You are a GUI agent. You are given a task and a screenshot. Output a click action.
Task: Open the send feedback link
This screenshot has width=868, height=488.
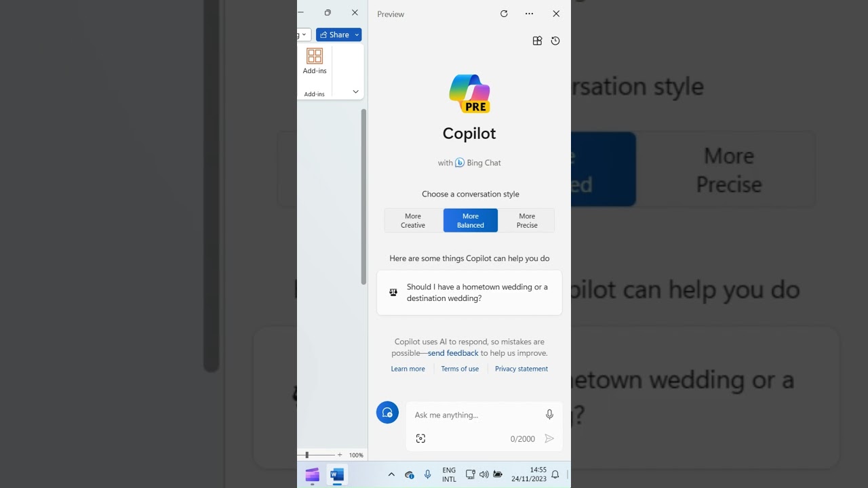click(453, 353)
